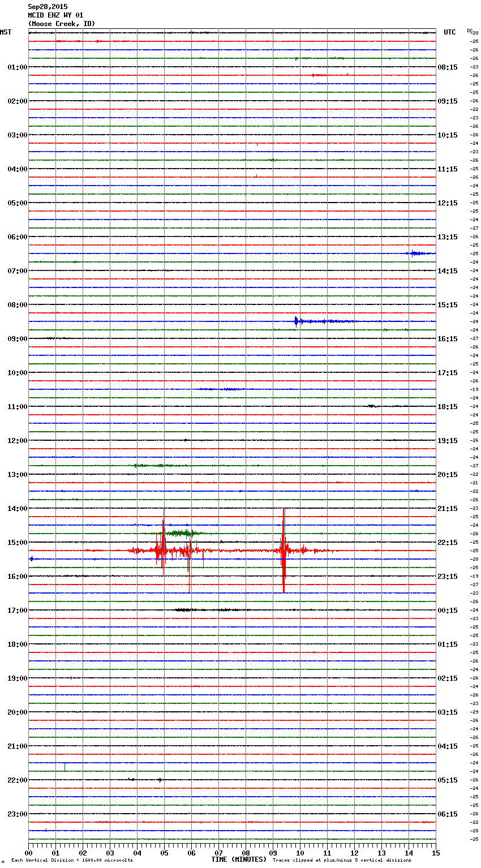The width and height of the screenshot is (481, 868).
Task: Select the 06:00 MST row label
Action: (x=18, y=237)
